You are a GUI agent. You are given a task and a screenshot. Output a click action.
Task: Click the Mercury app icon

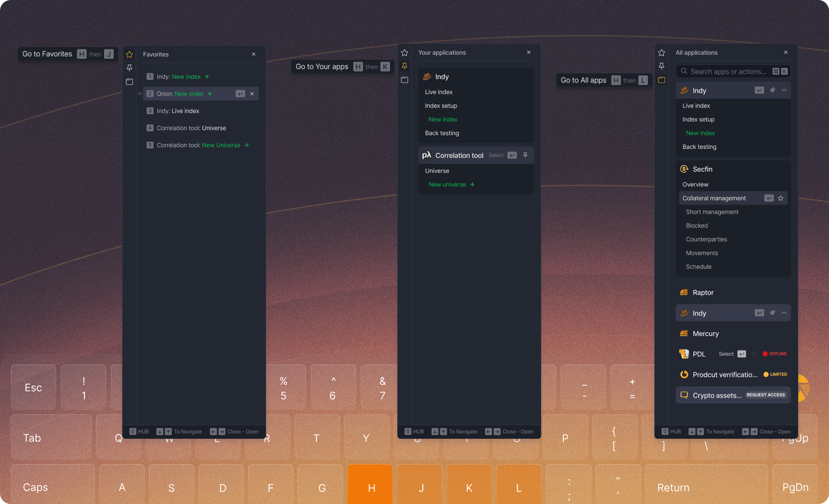(x=684, y=334)
